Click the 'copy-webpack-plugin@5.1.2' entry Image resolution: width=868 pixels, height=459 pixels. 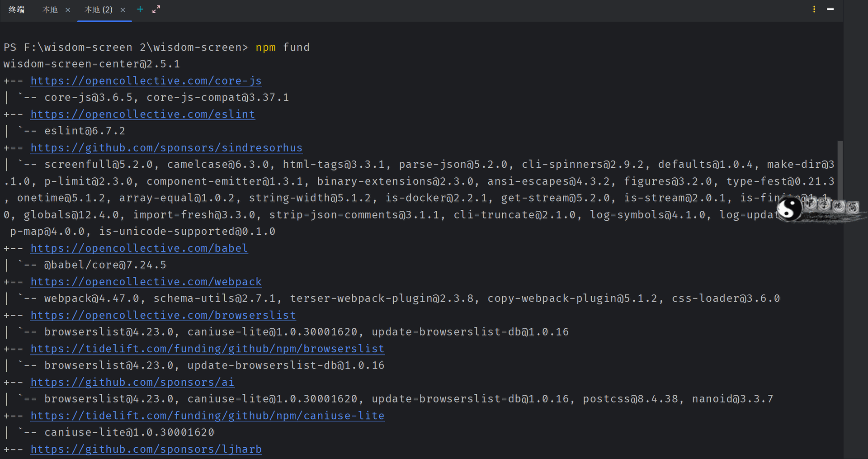[x=572, y=298]
